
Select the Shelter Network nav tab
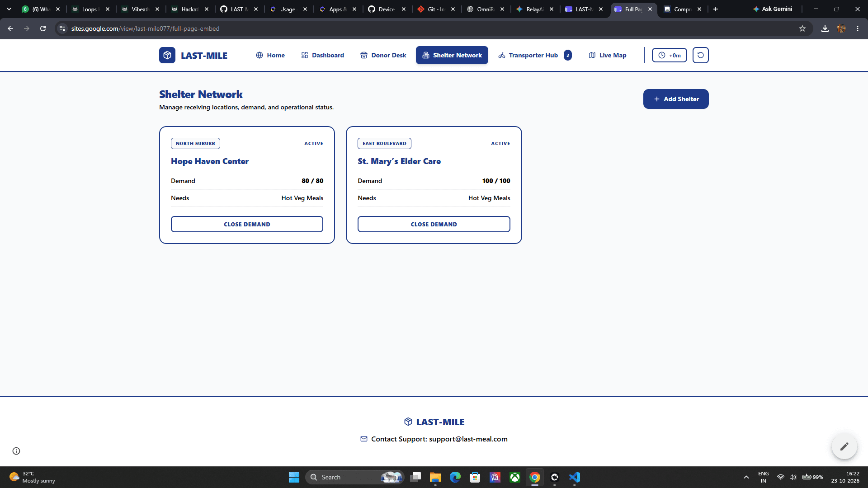452,55
